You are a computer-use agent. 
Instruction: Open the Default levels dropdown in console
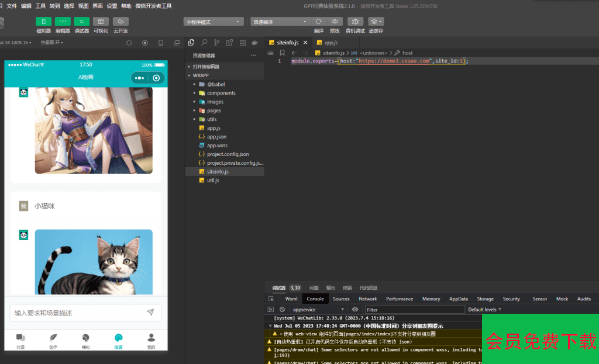[x=484, y=309]
